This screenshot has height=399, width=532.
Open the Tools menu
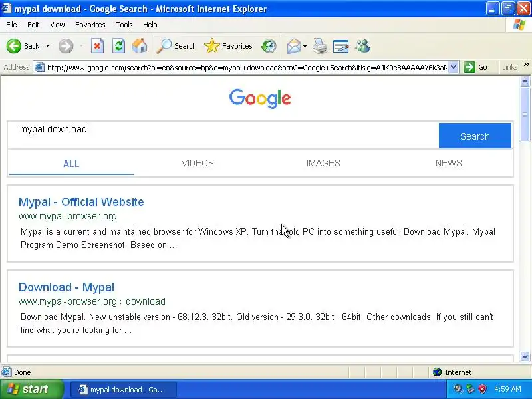[124, 25]
